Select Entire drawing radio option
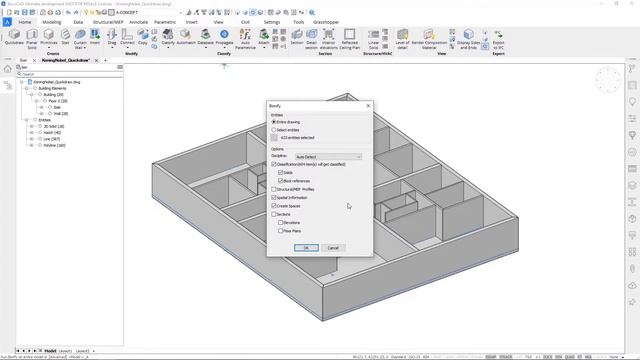 [274, 122]
